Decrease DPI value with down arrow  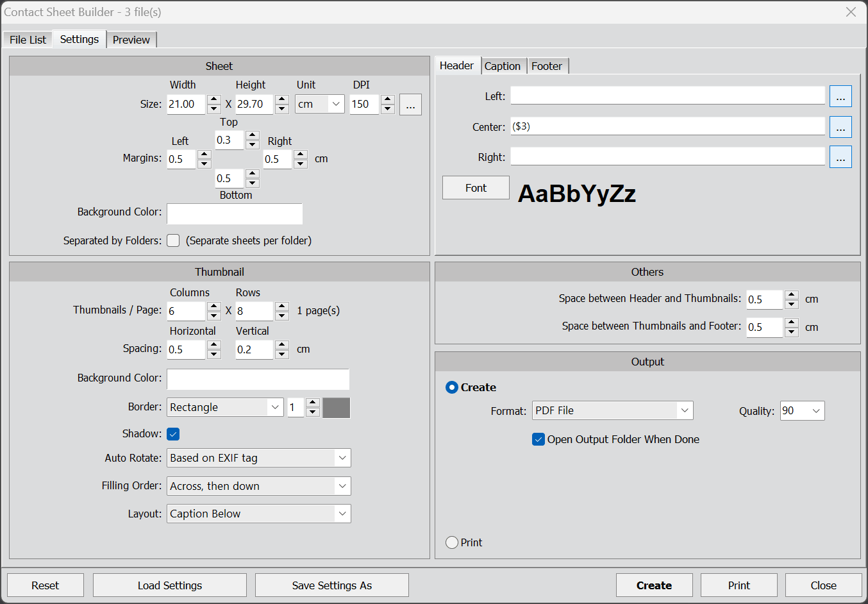click(387, 109)
